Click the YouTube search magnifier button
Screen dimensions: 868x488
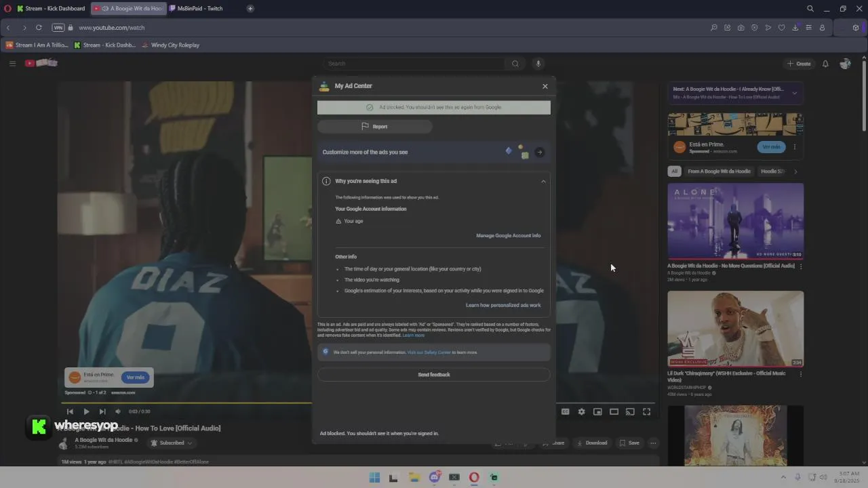tap(515, 64)
